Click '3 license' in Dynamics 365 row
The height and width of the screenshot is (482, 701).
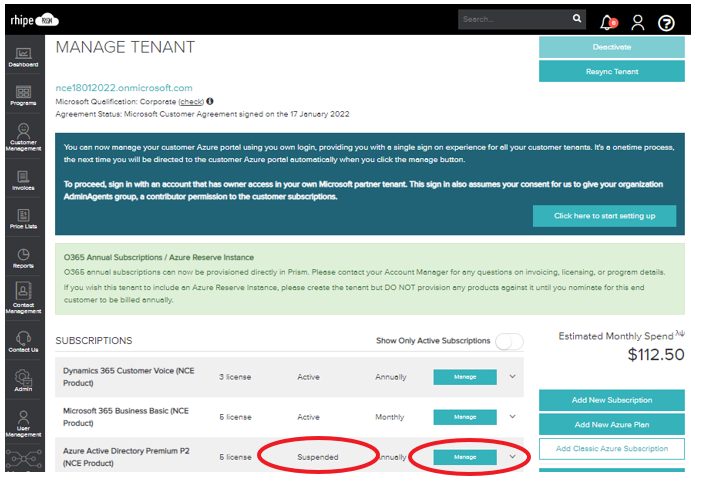(x=235, y=377)
